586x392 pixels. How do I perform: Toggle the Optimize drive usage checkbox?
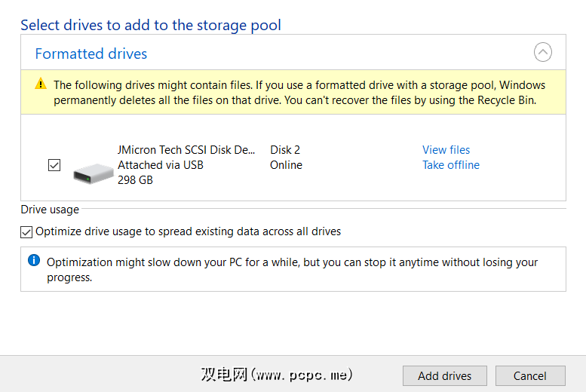click(x=26, y=232)
